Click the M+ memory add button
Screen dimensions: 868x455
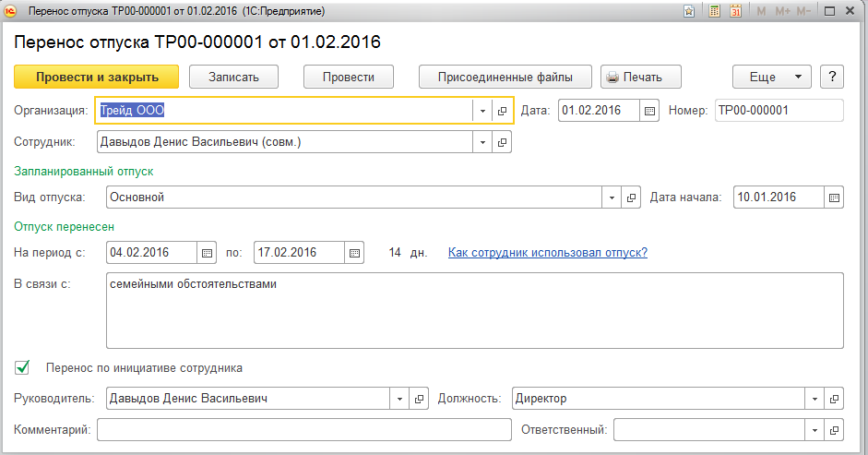(782, 11)
